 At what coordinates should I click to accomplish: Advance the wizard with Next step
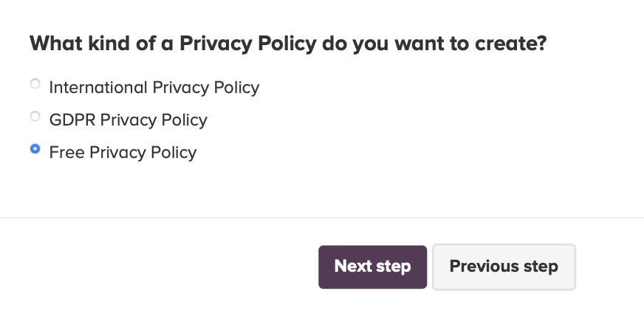(x=372, y=267)
